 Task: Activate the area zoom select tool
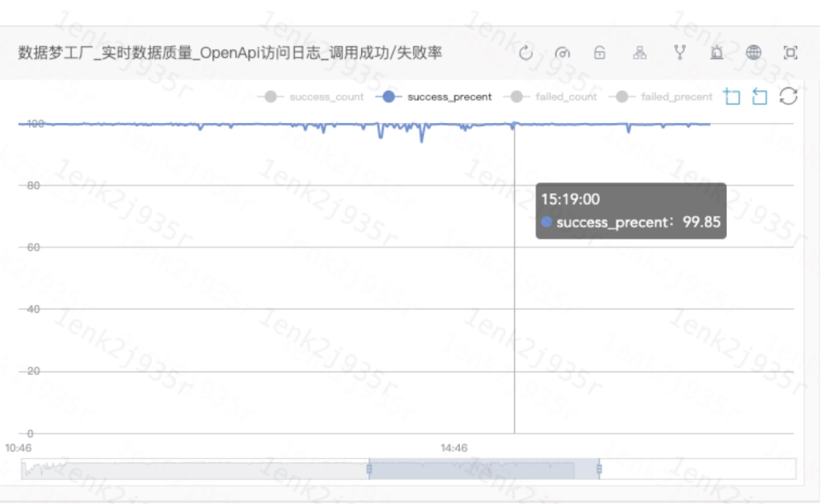[x=732, y=97]
